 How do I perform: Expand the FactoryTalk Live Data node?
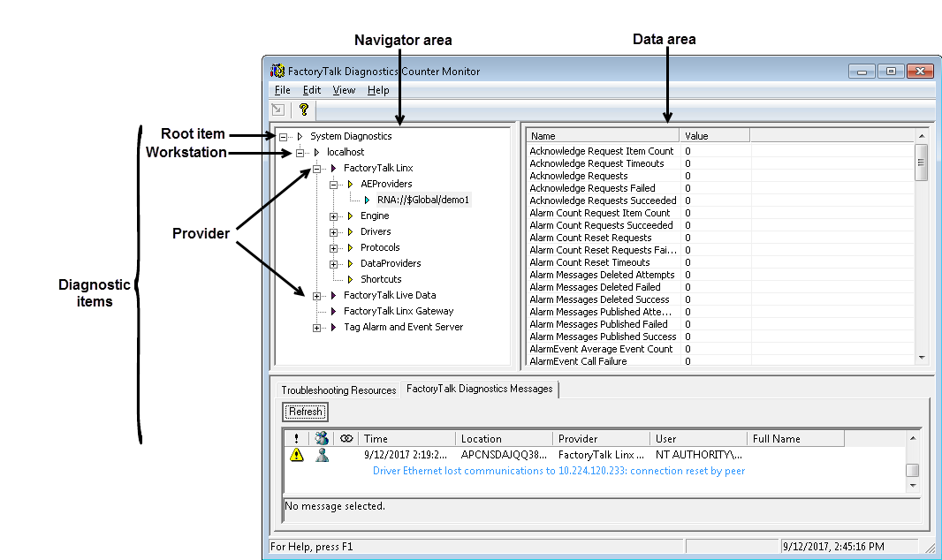tap(317, 296)
